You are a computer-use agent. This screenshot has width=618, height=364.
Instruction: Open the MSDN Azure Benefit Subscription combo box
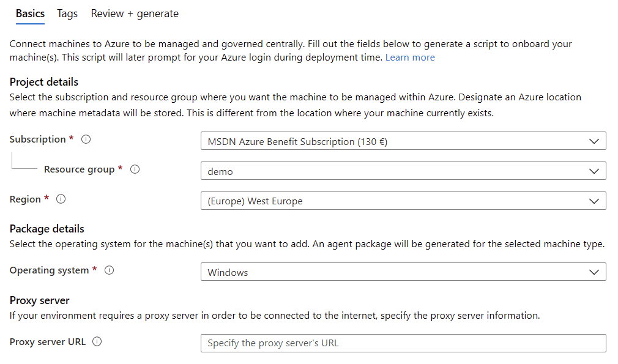(x=403, y=141)
